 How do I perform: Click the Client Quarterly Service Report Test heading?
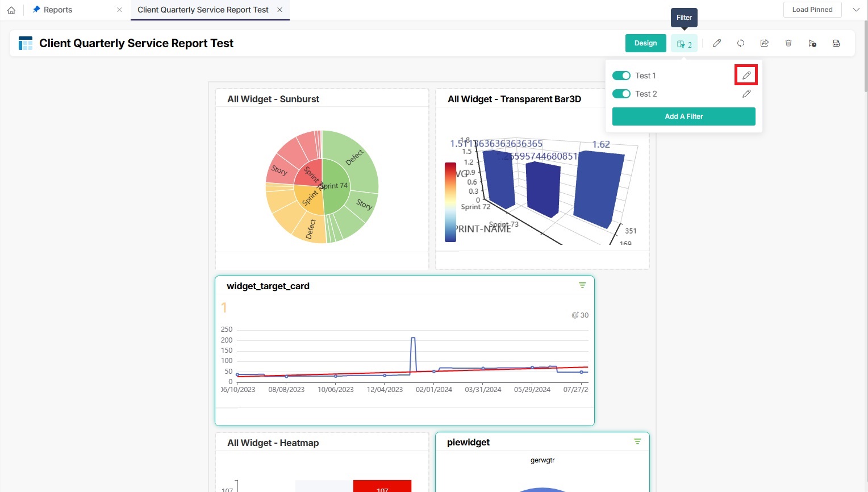(x=136, y=43)
